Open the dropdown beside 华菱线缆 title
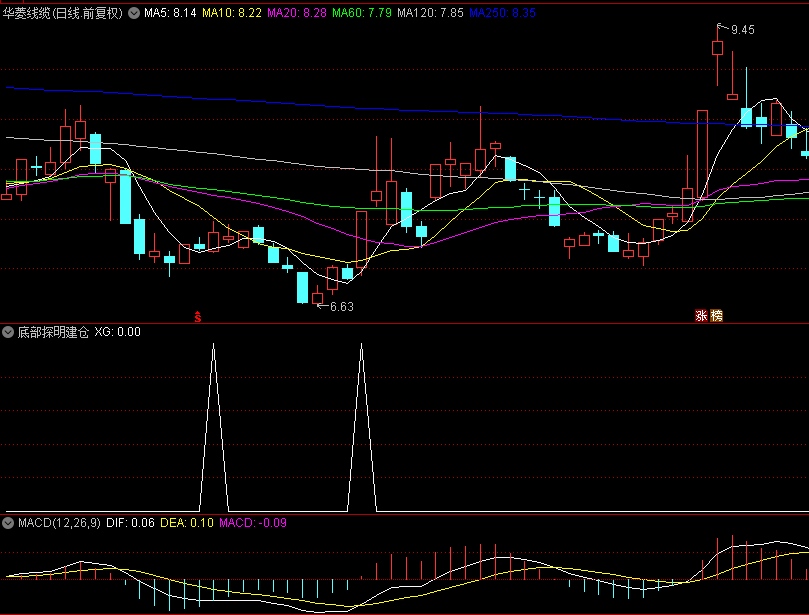This screenshot has width=809, height=615. [x=134, y=14]
